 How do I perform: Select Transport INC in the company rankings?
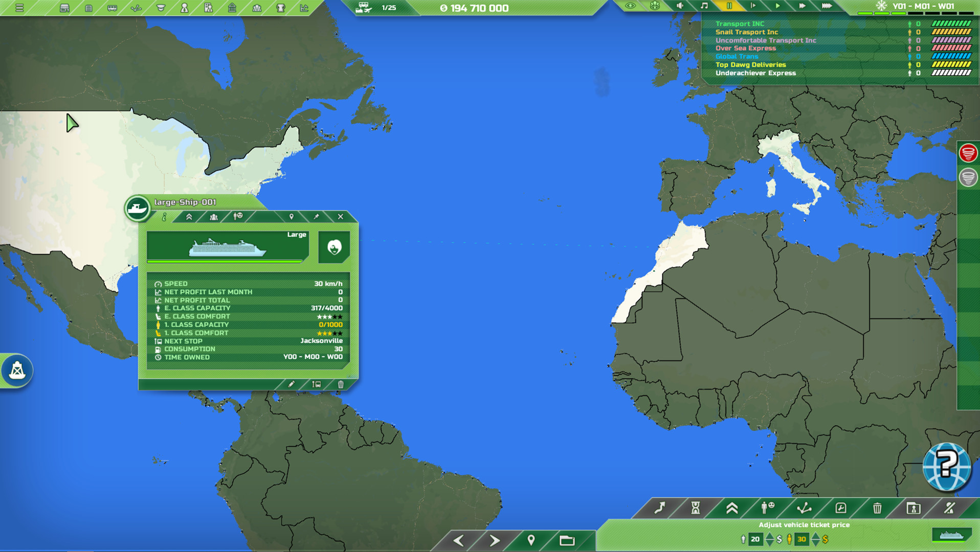pyautogui.click(x=740, y=24)
